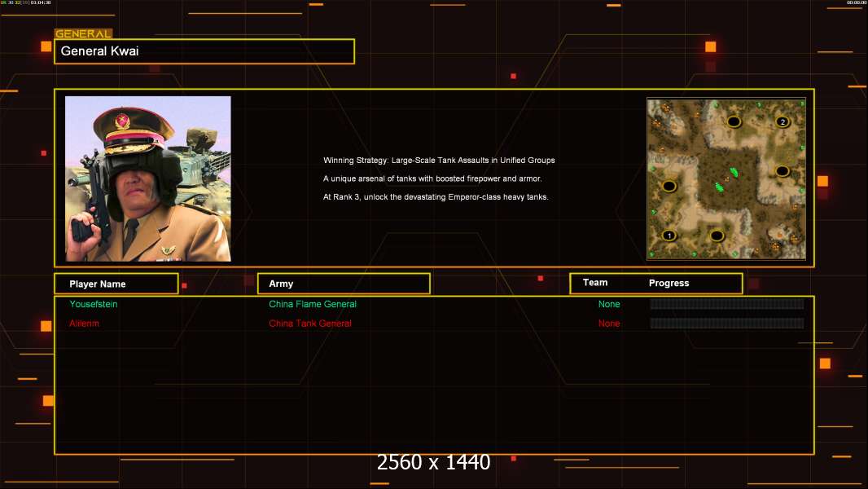This screenshot has width=868, height=489.
Task: Click the player 1 start position marker on map
Action: pyautogui.click(x=669, y=236)
